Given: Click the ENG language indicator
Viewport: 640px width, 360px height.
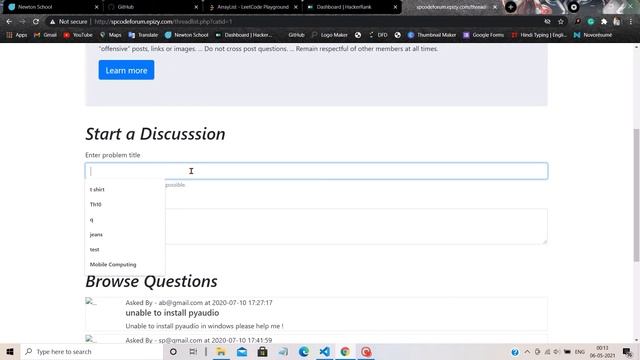Looking at the screenshot, I should [580, 351].
